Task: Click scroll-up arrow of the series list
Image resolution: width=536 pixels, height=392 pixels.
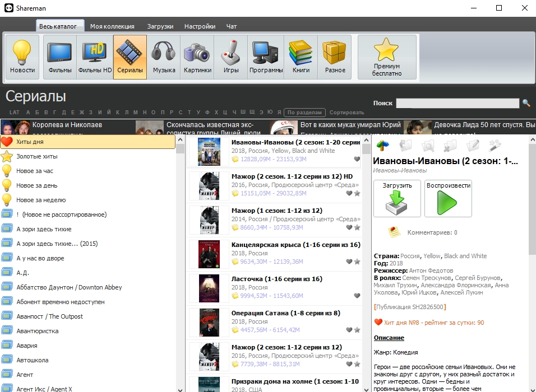Action: [366, 140]
